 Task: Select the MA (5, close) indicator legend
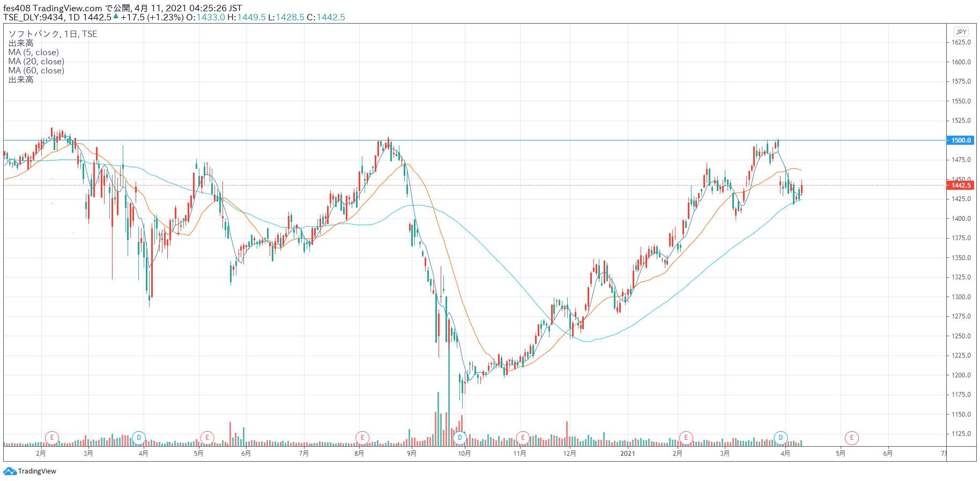pos(34,53)
